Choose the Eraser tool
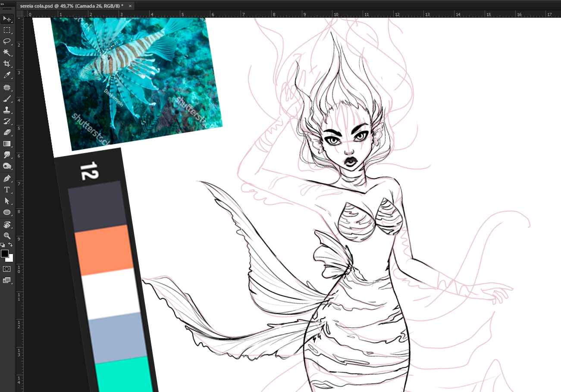Image resolution: width=561 pixels, height=392 pixels. coord(7,132)
